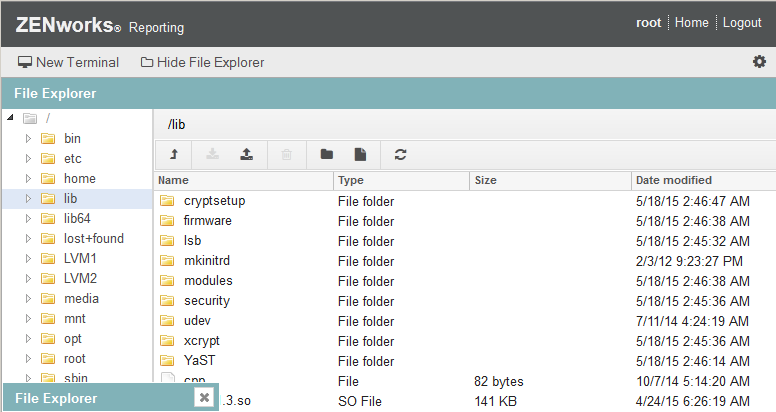776x412 pixels.
Task: Sort files by Name column header
Action: [x=174, y=180]
